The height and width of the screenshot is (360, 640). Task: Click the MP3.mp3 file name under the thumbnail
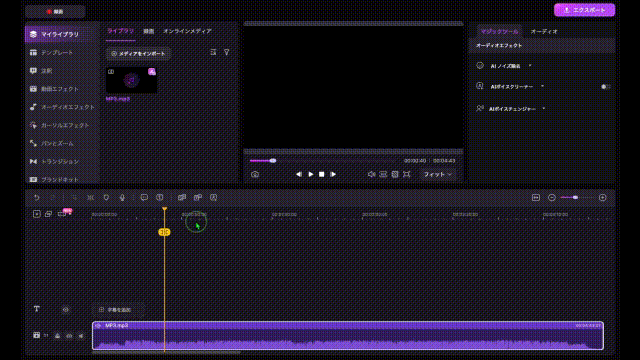pos(118,99)
